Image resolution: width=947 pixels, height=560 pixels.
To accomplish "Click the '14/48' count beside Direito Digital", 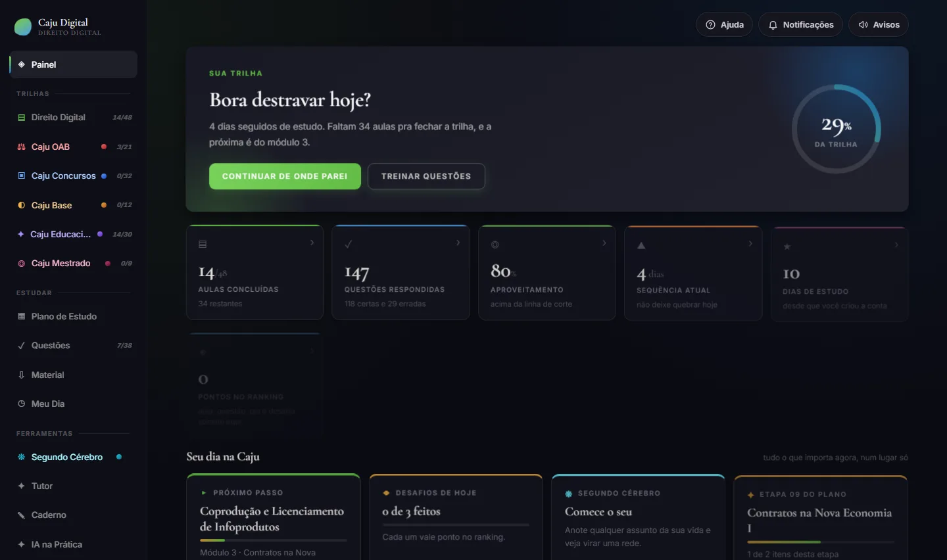I will pyautogui.click(x=122, y=118).
